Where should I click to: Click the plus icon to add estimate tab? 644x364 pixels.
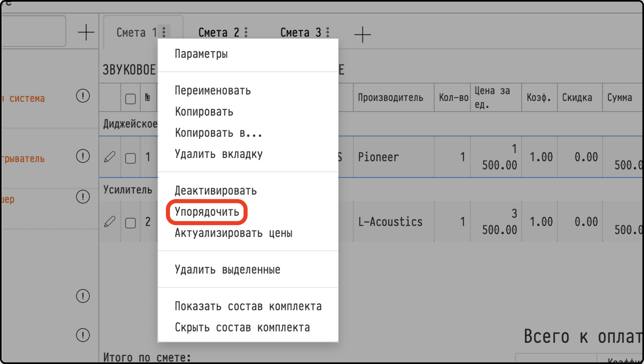[x=362, y=35]
